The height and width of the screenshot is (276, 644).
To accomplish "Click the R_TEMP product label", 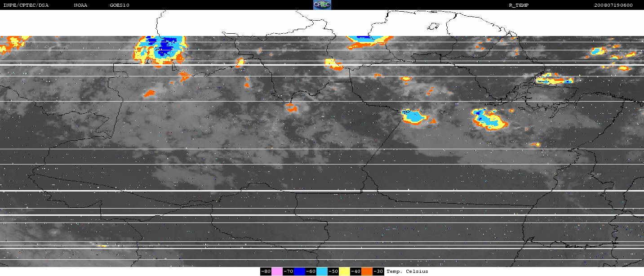I will pos(519,5).
